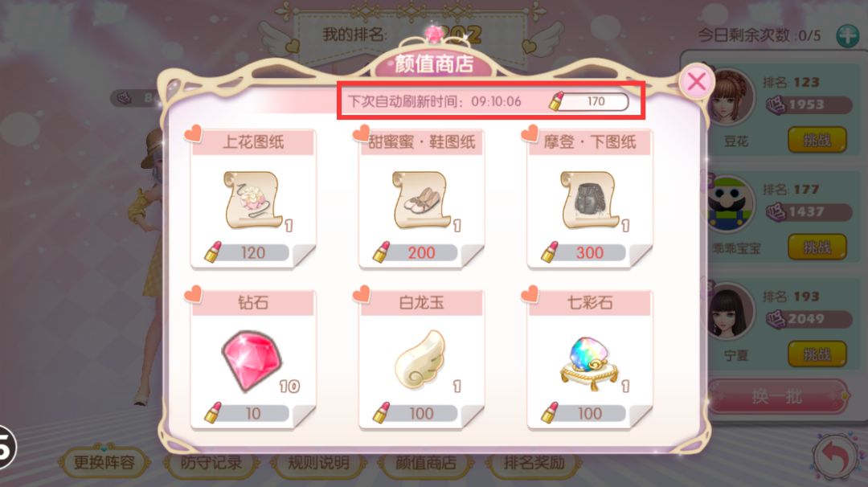Select the 摩登·下图纸 skirt blueprint icon

click(590, 200)
